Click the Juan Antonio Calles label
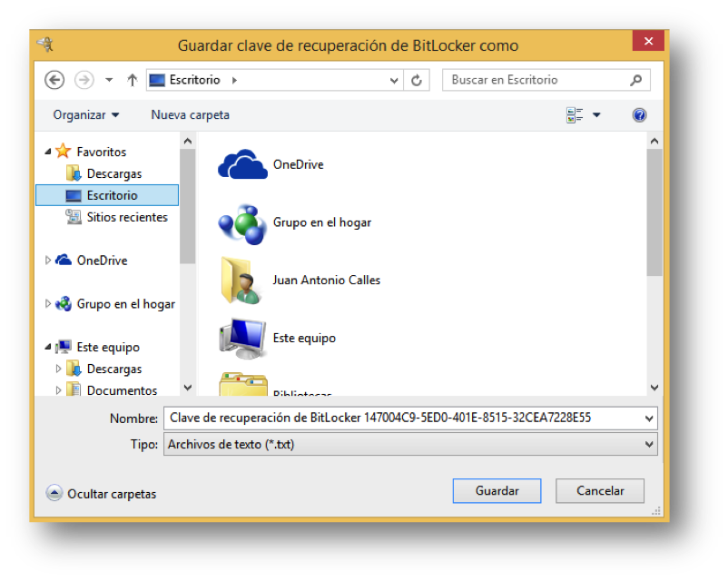Screen dimensions: 728x581 pyautogui.click(x=327, y=280)
